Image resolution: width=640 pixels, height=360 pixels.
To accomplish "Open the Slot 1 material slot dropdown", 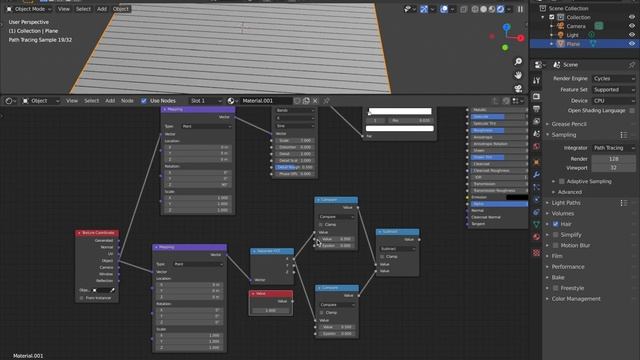I will [207, 101].
